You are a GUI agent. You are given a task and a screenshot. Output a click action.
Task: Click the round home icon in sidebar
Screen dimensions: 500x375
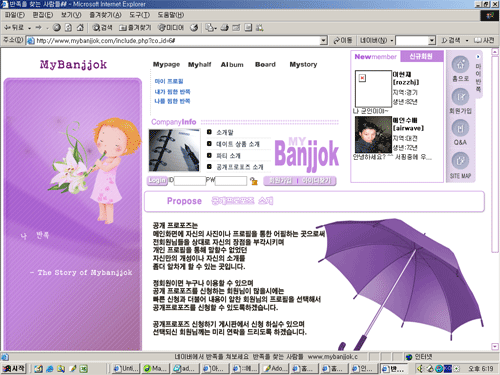460,64
